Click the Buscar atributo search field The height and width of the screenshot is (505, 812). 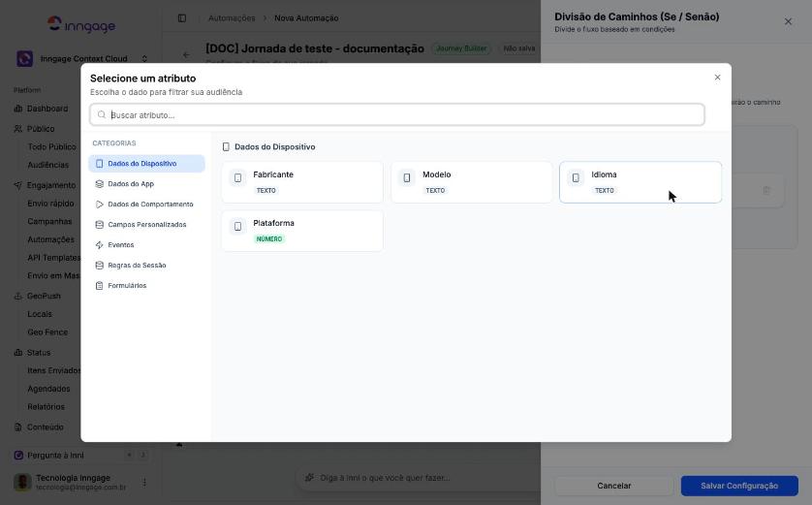click(x=397, y=115)
